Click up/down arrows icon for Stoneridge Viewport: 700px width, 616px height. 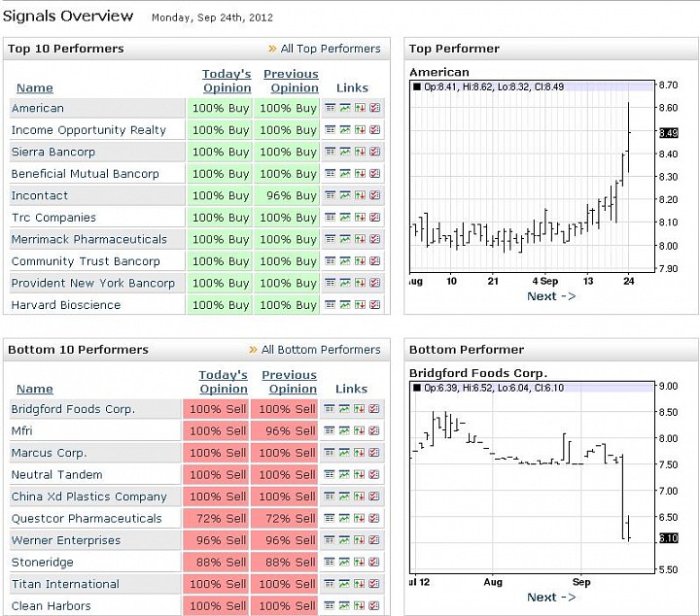[x=359, y=562]
